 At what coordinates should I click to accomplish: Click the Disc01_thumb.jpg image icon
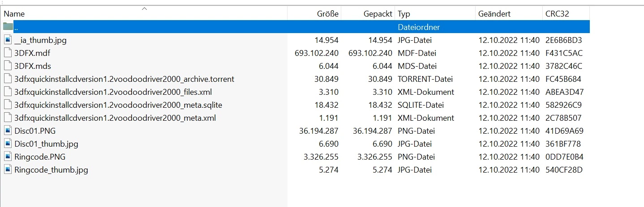(x=8, y=144)
